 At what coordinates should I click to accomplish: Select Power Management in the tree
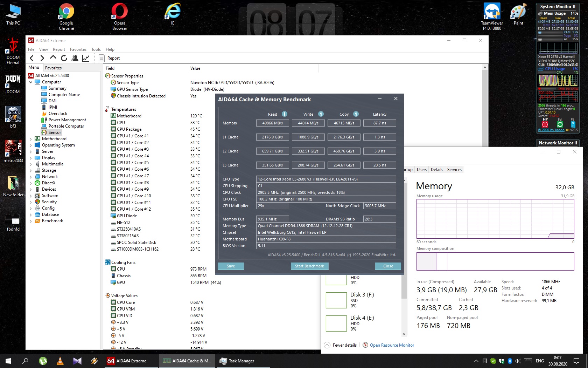[x=67, y=120]
